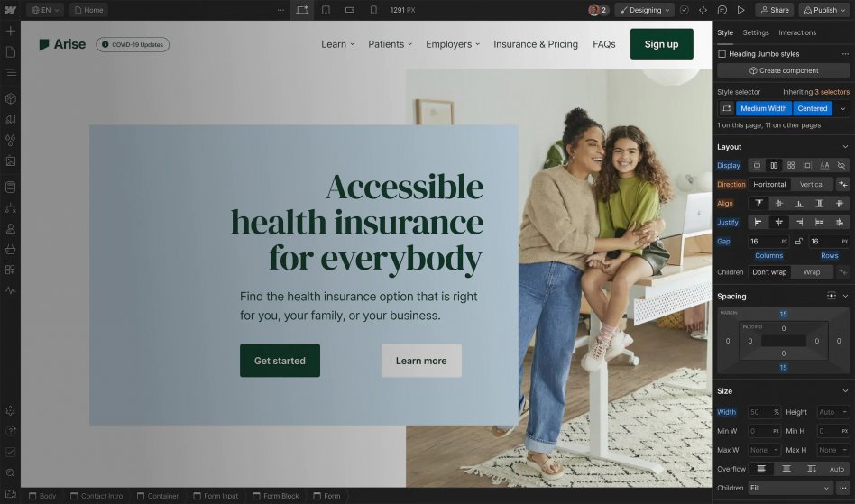
Task: Switch to tablet breakpoint view
Action: tap(326, 10)
